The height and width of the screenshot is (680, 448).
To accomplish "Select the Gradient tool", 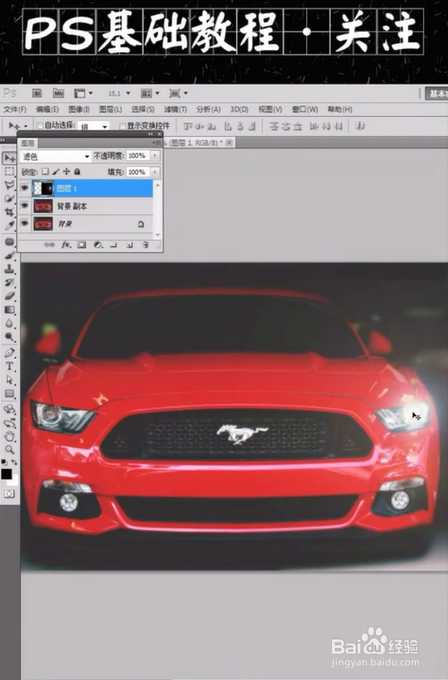I will (9, 310).
